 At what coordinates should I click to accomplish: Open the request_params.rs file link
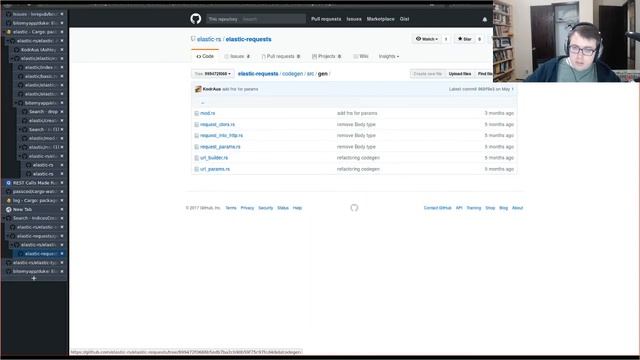click(x=220, y=147)
